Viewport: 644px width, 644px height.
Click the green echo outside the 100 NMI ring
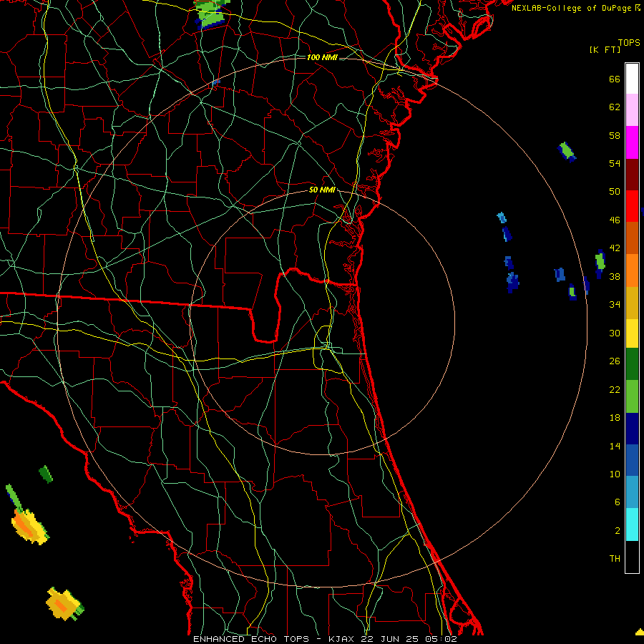[567, 152]
